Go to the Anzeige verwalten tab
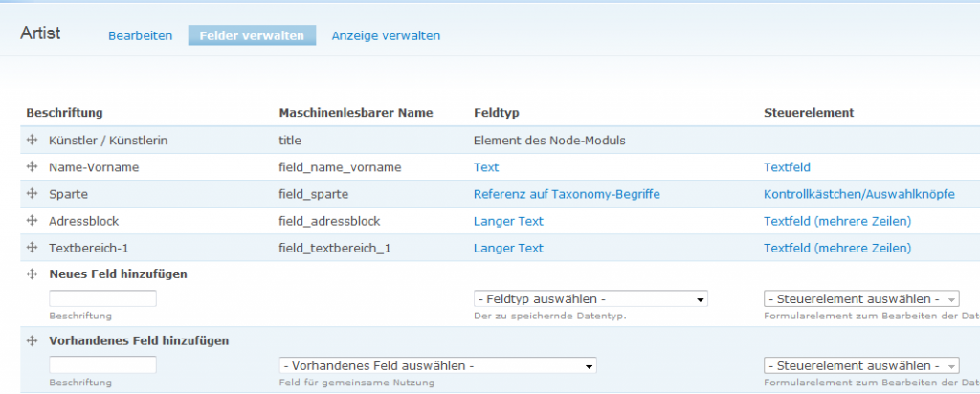The height and width of the screenshot is (394, 980). click(386, 35)
